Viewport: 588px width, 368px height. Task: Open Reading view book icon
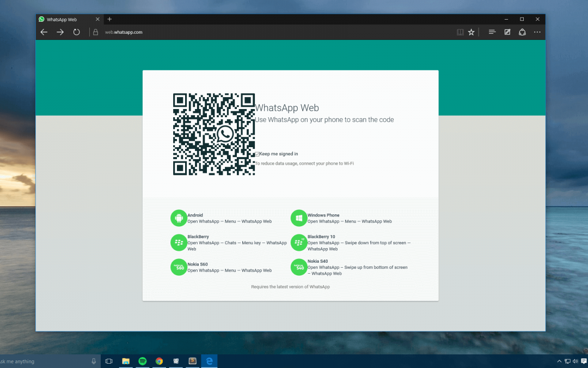[x=460, y=32]
